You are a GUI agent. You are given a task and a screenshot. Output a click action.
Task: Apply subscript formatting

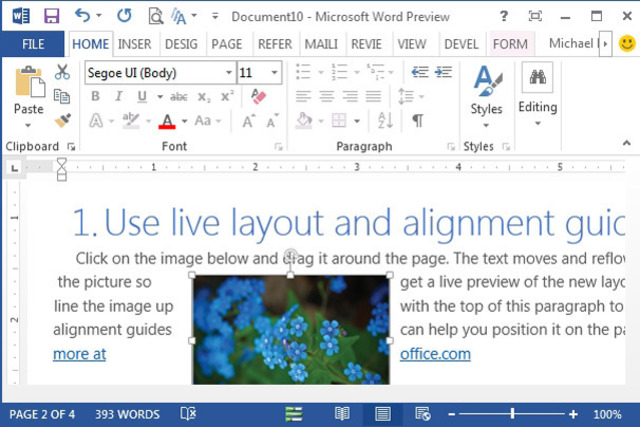tap(204, 97)
